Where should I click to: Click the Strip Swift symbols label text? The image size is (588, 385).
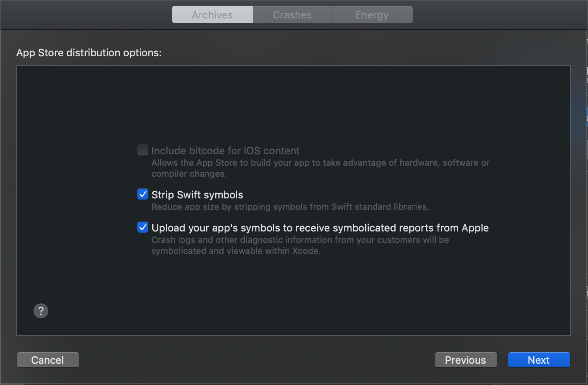(197, 195)
